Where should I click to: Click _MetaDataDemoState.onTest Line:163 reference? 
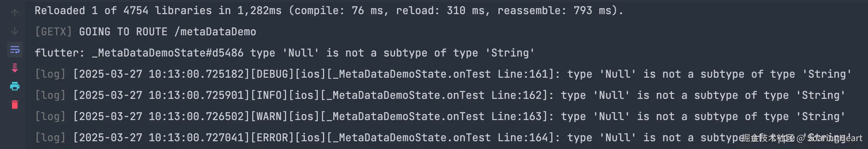(x=437, y=117)
